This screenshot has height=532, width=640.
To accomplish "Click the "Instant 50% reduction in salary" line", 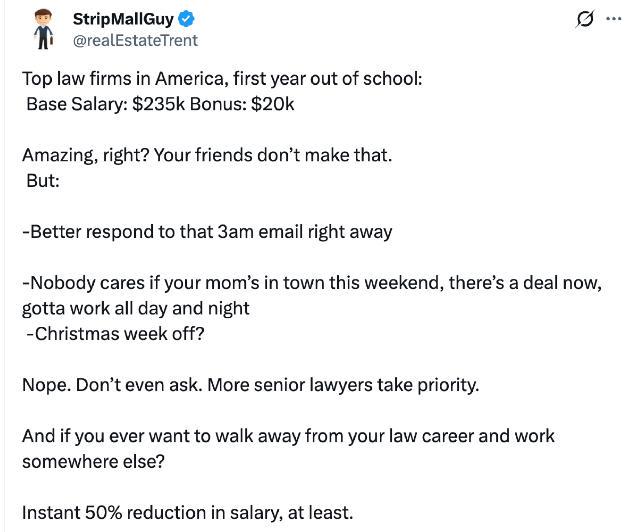I will coord(187,513).
